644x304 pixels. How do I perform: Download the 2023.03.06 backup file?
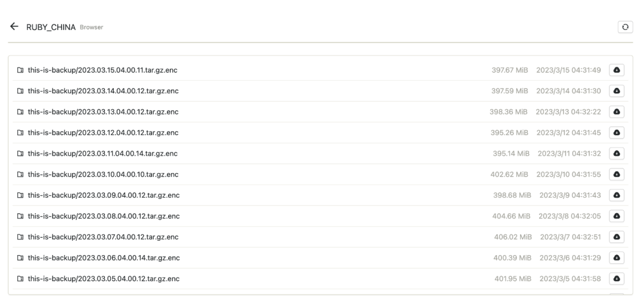tap(617, 258)
